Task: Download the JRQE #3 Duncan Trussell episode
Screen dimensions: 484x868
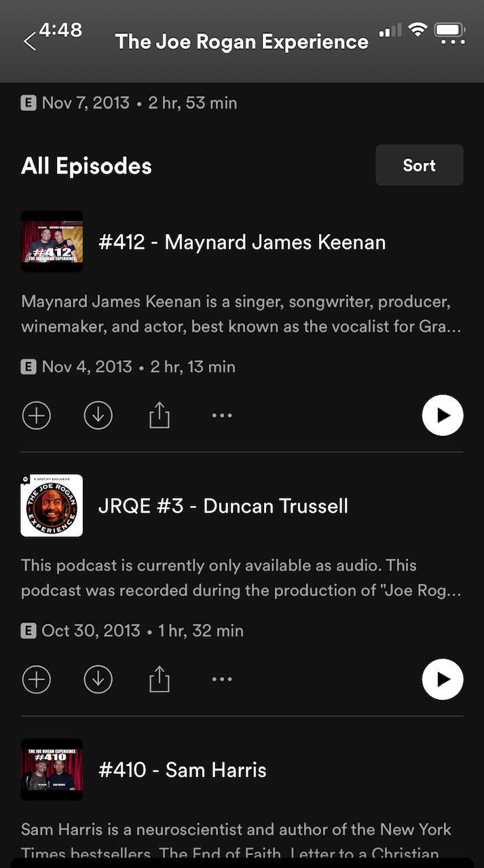Action: pos(98,679)
